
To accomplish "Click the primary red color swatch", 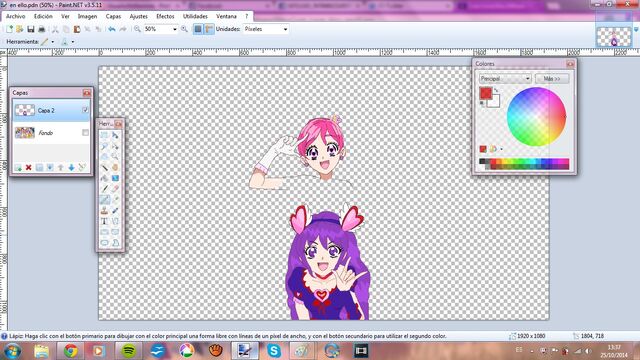I will [x=485, y=93].
